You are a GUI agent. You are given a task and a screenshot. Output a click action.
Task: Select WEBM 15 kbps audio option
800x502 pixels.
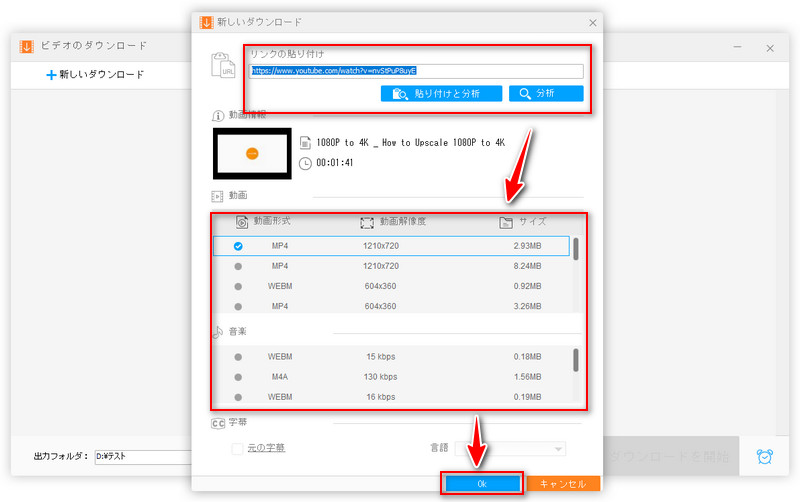(x=238, y=357)
